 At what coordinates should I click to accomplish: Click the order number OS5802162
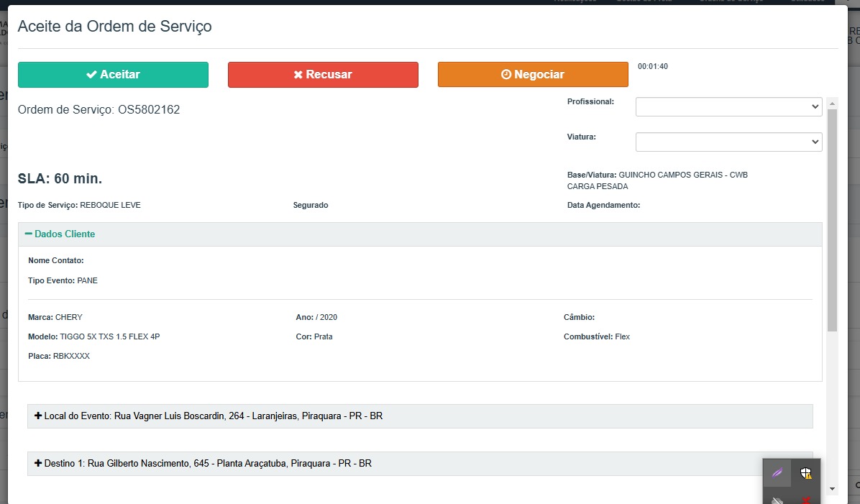pos(149,110)
